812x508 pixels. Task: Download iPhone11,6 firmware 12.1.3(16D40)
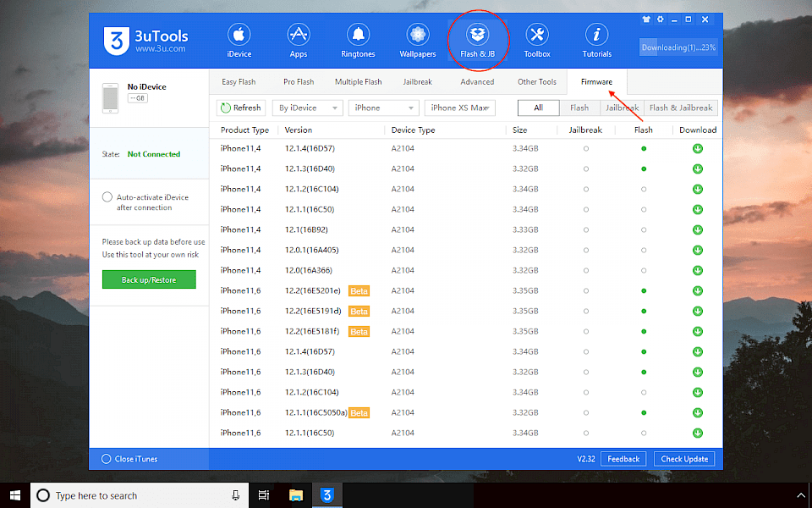tap(698, 373)
